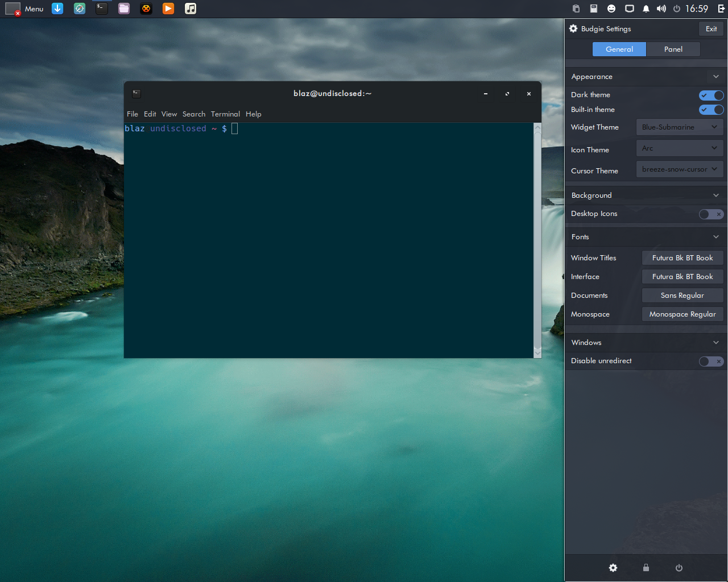Change the Monospace Regular font button
The height and width of the screenshot is (582, 728).
point(682,314)
